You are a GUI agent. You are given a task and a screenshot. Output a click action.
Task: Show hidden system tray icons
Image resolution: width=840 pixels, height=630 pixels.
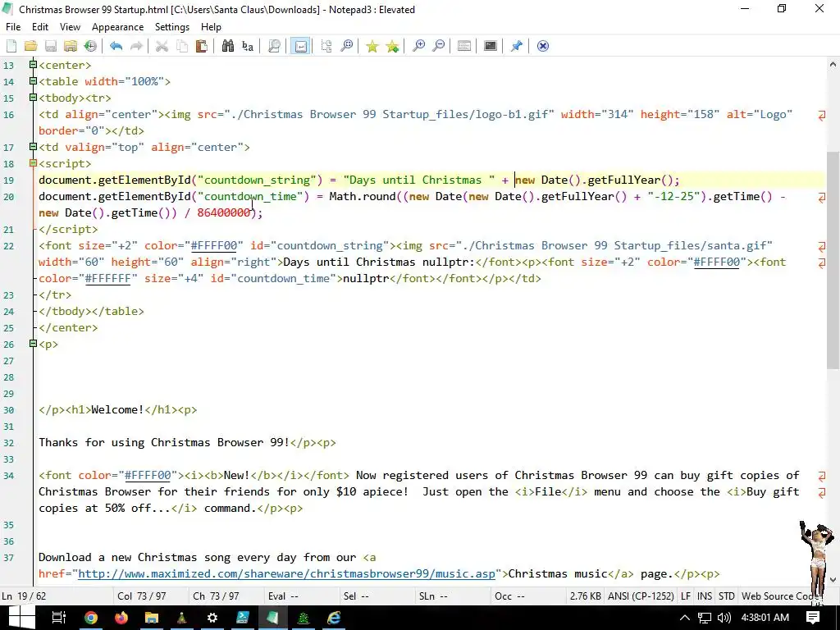tap(685, 618)
